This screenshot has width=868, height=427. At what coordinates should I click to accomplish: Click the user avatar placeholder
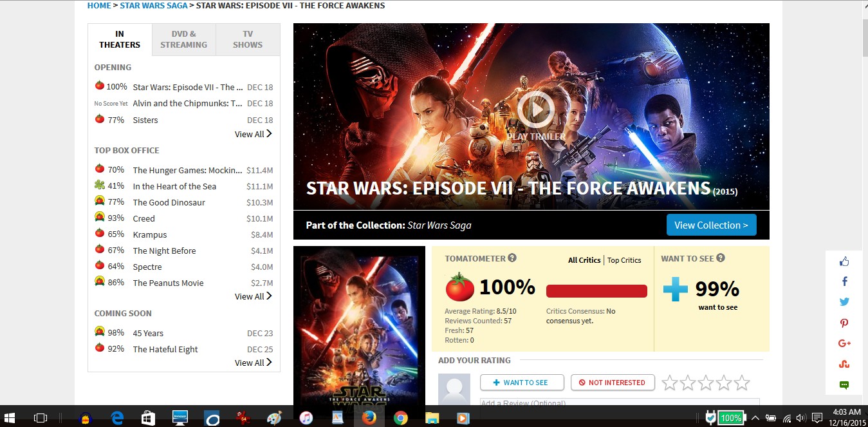point(454,390)
